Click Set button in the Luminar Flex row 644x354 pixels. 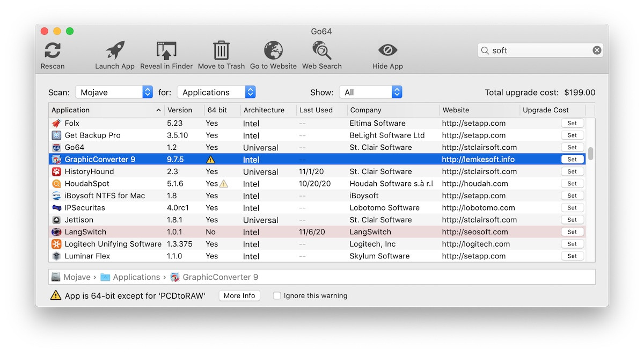pyautogui.click(x=572, y=256)
